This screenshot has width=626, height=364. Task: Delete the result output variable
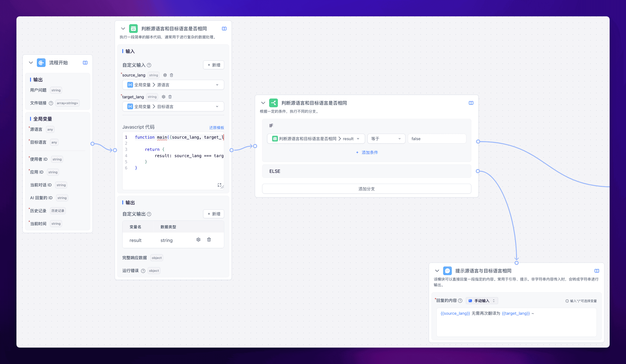209,240
